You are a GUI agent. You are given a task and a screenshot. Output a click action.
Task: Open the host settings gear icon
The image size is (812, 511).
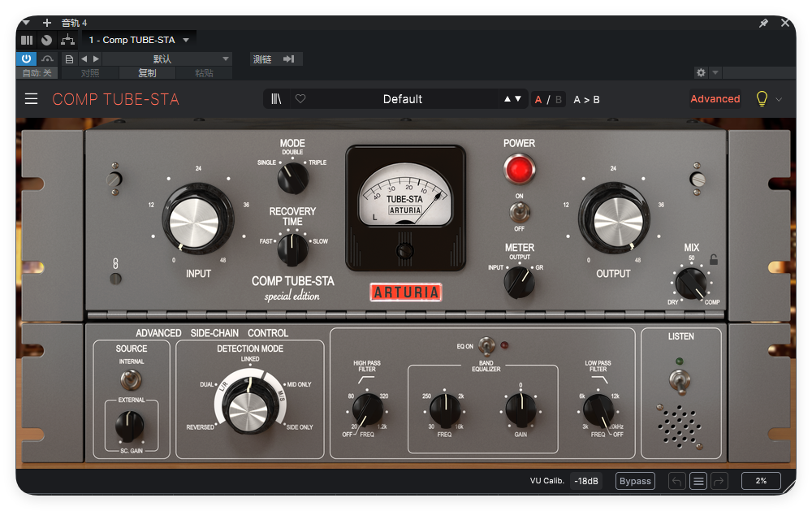click(701, 72)
